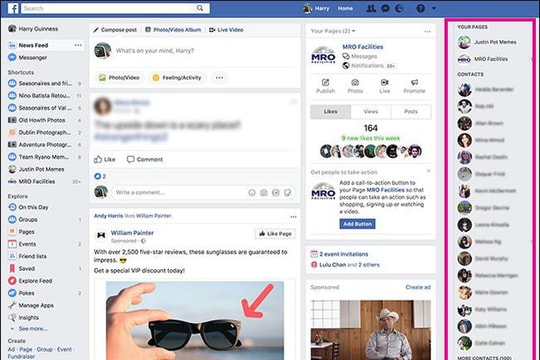Open Harry profile in top bar
Viewport: 540px width, 360px height.
coord(316,8)
